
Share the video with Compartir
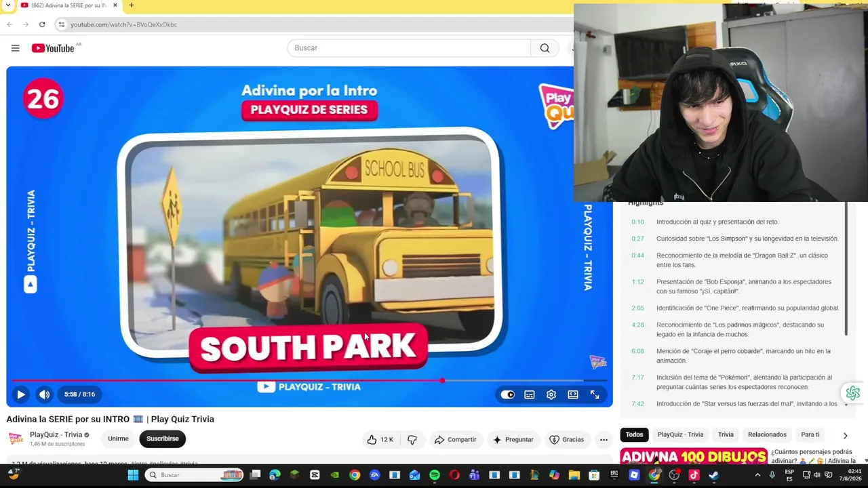[x=456, y=440]
